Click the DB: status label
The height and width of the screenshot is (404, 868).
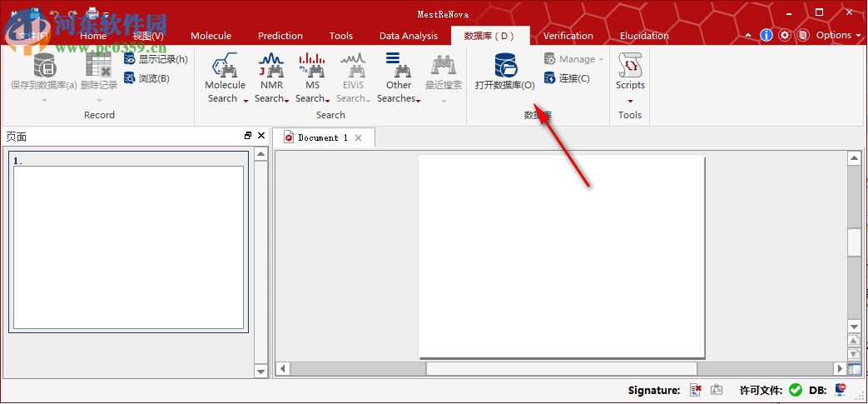pyautogui.click(x=817, y=390)
